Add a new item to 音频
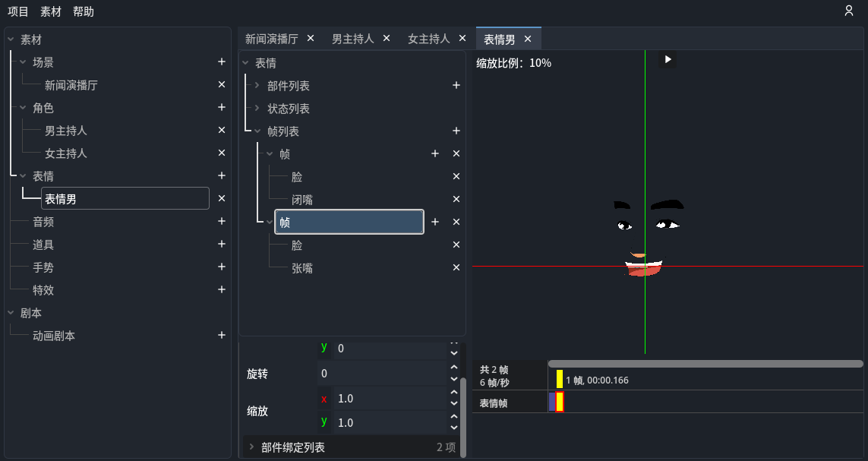The width and height of the screenshot is (868, 461). click(x=222, y=222)
